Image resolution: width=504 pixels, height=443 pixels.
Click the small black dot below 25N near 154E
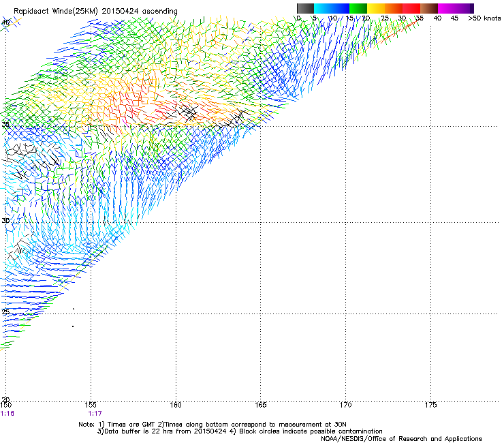pyautogui.click(x=73, y=326)
